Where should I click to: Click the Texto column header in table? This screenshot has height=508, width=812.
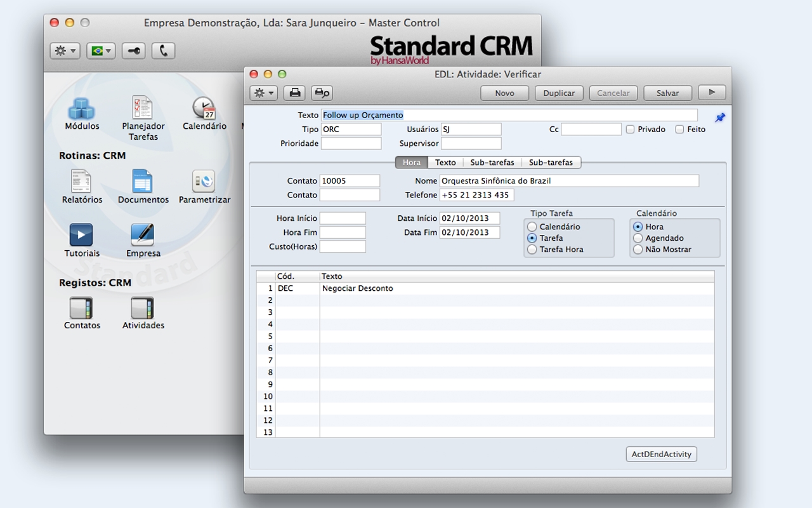[x=517, y=276]
